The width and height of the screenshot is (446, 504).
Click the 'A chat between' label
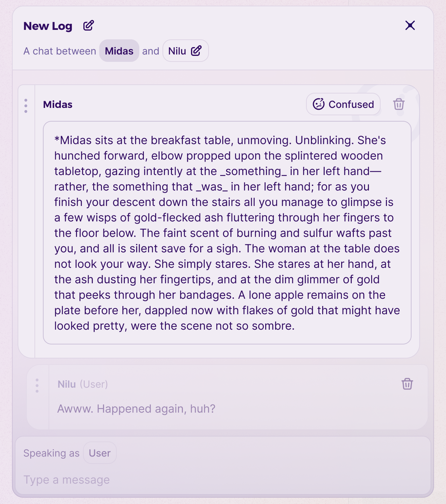[x=60, y=51]
